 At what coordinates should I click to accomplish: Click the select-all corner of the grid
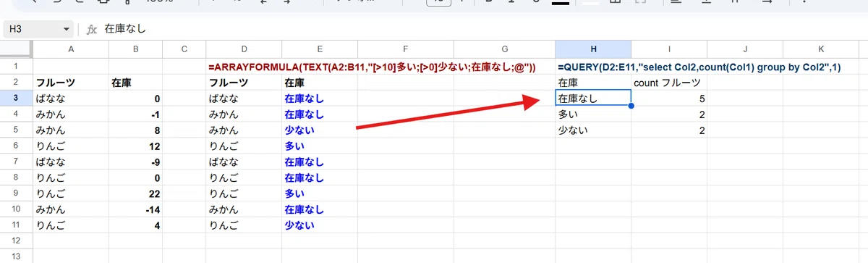tap(16, 49)
